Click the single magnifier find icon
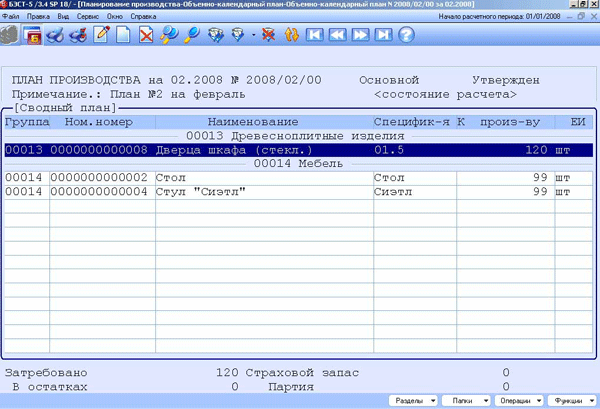The image size is (600, 409). tap(192, 35)
